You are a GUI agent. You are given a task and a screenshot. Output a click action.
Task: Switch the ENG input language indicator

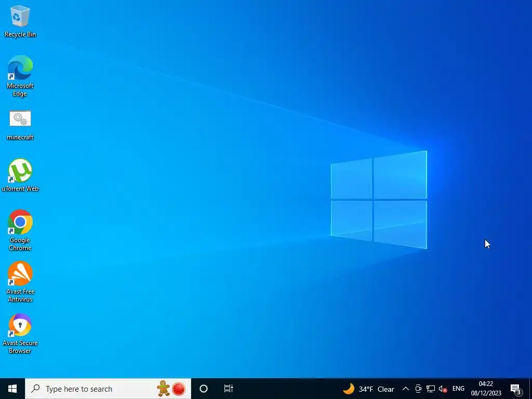coord(458,389)
